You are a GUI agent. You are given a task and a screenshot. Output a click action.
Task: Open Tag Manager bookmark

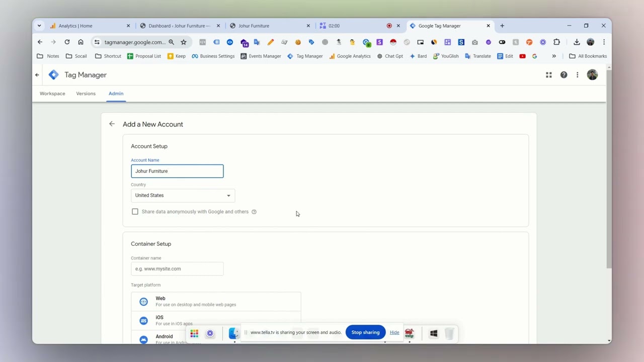[x=305, y=56]
